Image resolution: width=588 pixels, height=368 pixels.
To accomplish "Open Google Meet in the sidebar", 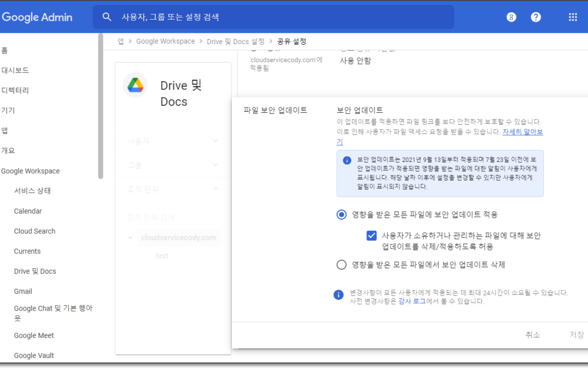I will (x=34, y=335).
